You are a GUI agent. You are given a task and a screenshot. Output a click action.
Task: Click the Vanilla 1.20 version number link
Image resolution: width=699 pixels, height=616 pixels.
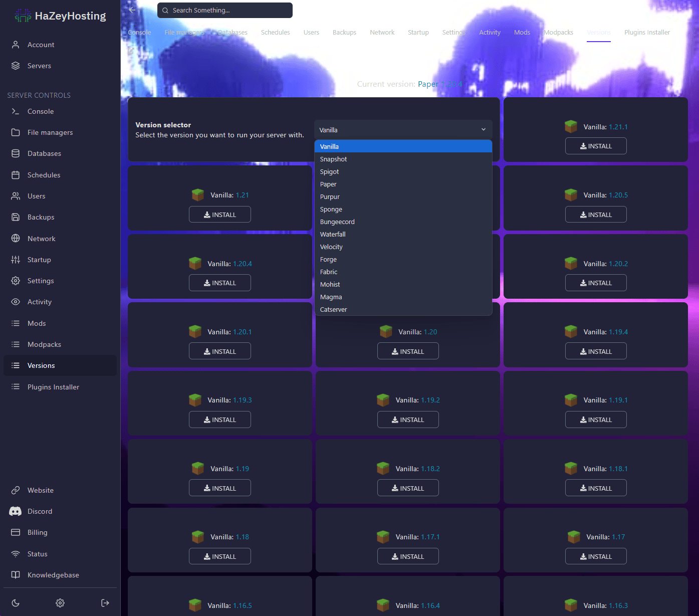[x=430, y=332]
